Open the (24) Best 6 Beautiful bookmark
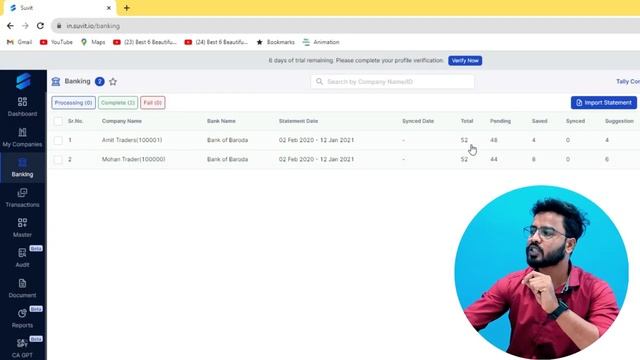 (x=216, y=42)
